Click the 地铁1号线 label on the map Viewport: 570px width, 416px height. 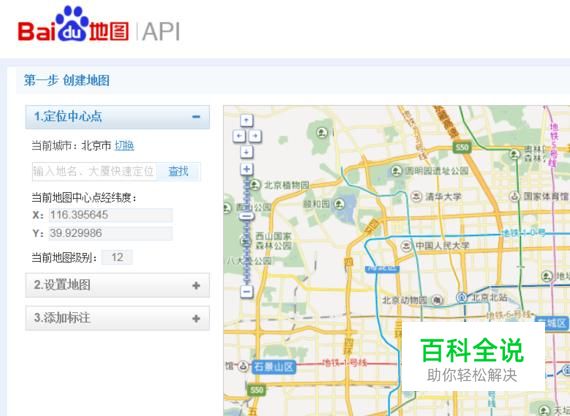[345, 362]
